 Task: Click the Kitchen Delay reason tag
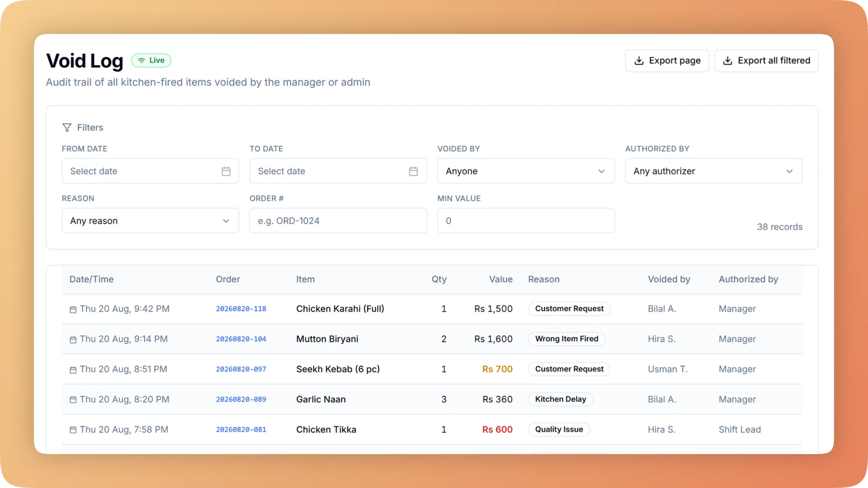561,399
